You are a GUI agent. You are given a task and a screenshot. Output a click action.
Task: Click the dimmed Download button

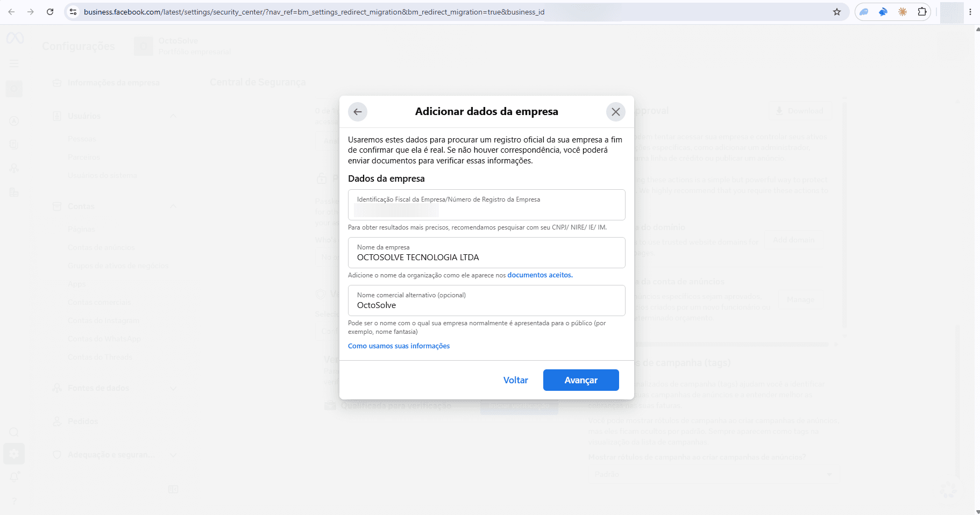tap(800, 111)
